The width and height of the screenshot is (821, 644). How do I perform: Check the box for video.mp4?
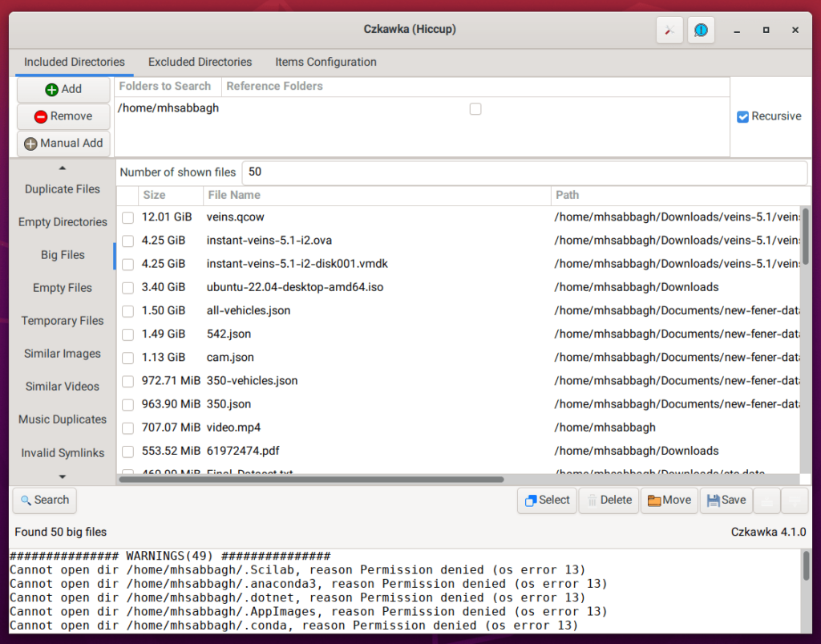click(127, 427)
